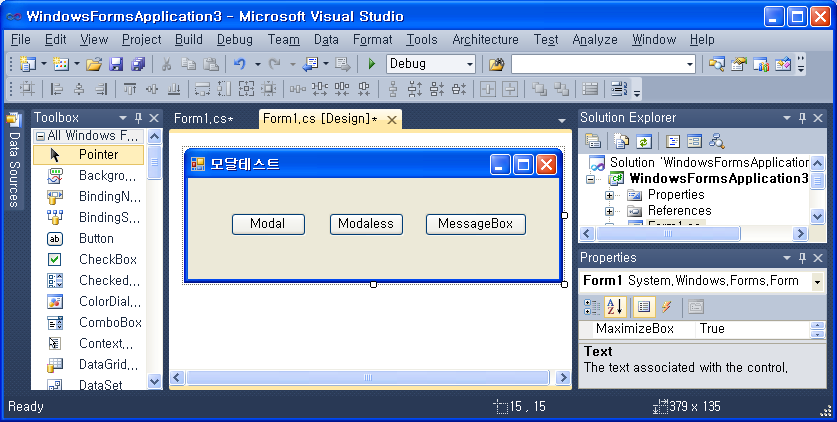Switch Properties grid to Categorized view
Viewport: 837px width, 422px height.
click(x=592, y=307)
